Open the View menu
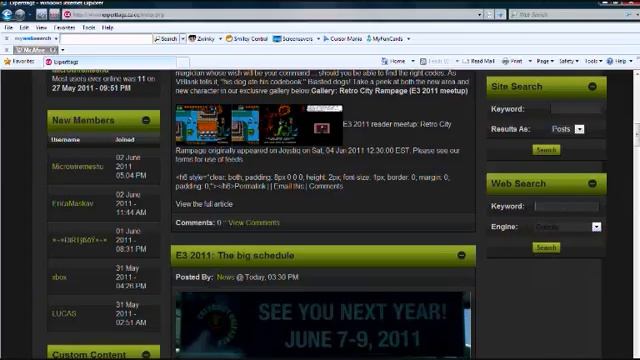This screenshot has width=640, height=360. click(41, 28)
